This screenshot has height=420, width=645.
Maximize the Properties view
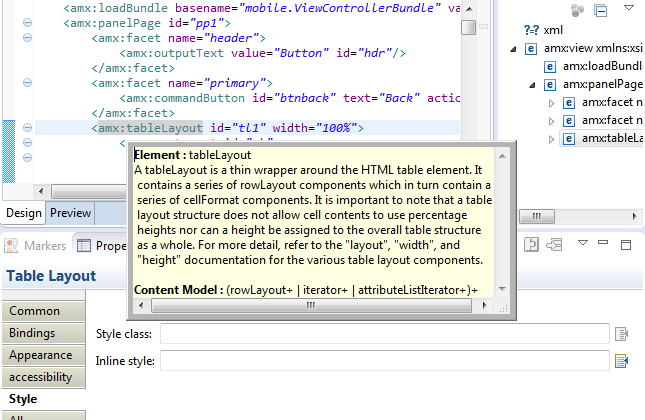click(626, 245)
